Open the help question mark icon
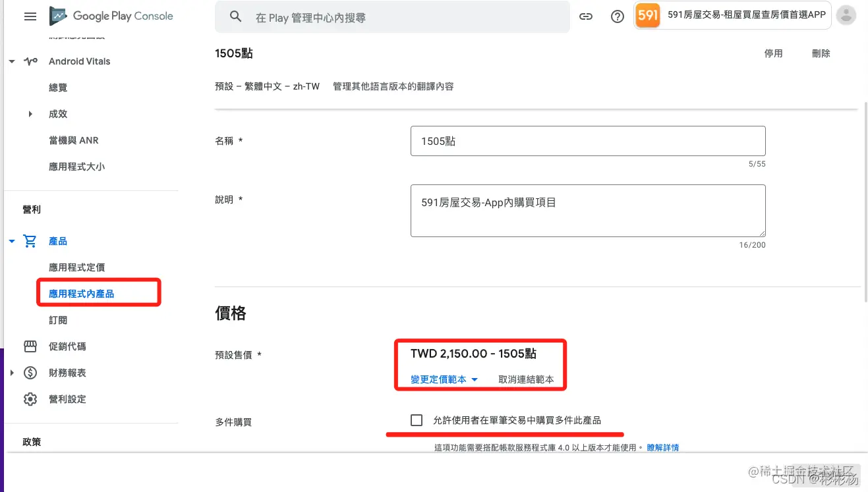This screenshot has height=492, width=868. pyautogui.click(x=618, y=17)
